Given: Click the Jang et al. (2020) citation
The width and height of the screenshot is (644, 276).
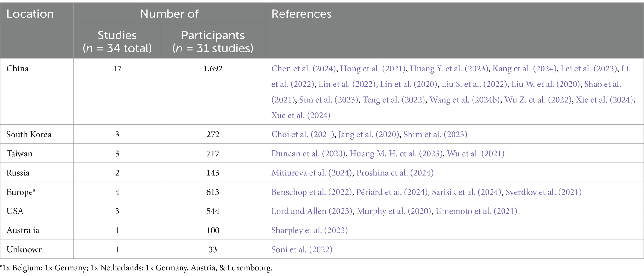Looking at the screenshot, I should point(369,135).
